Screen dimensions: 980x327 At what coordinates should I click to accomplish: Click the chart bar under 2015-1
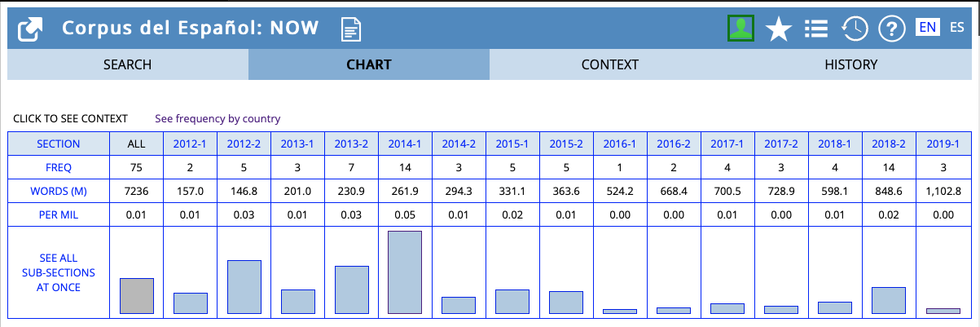(512, 302)
